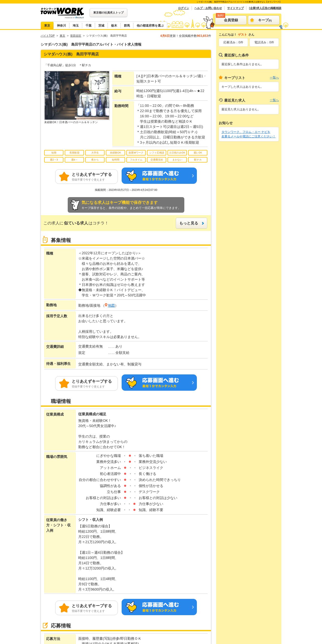This screenshot has width=322, height=644.
Task: Go to 東京 breadcrumb link
Action: [x=62, y=36]
